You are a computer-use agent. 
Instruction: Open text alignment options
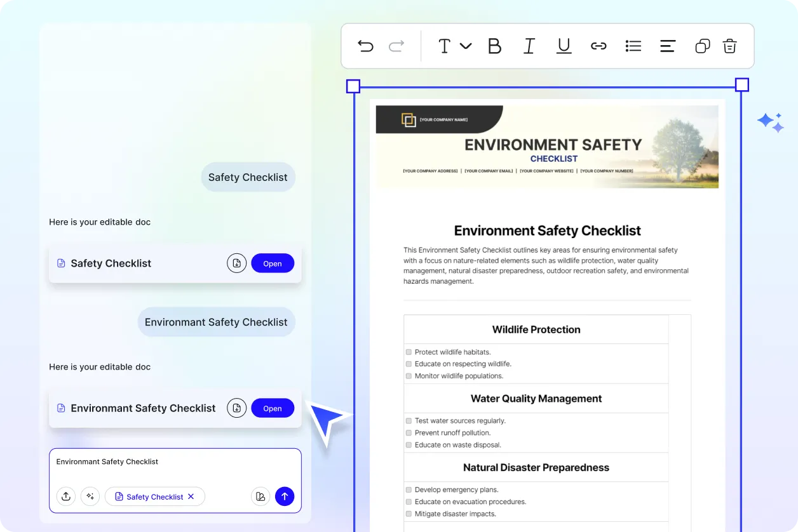(668, 46)
